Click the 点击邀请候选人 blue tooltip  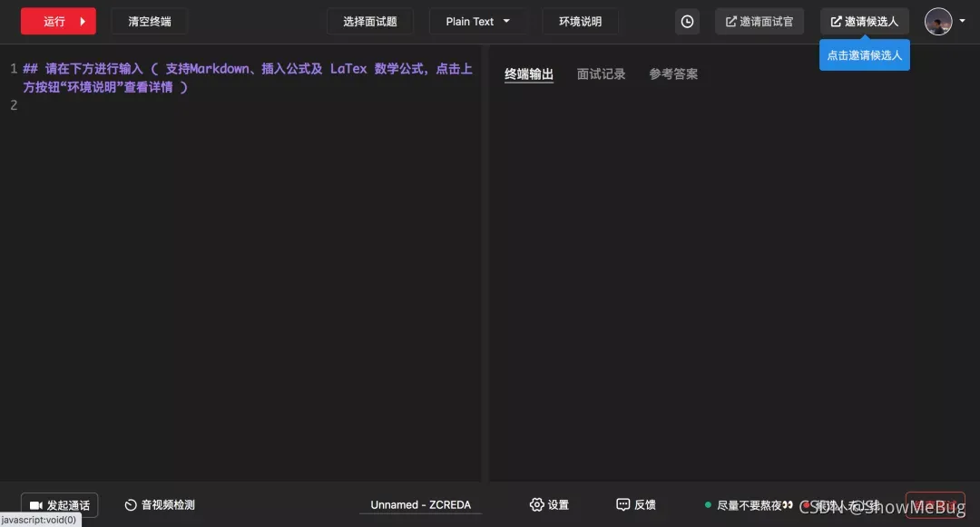(x=864, y=55)
